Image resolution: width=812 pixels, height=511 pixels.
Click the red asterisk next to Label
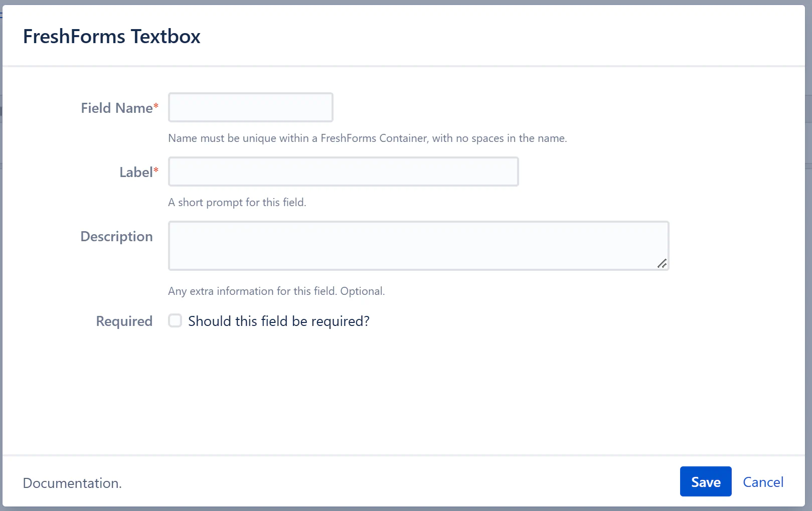[156, 171]
